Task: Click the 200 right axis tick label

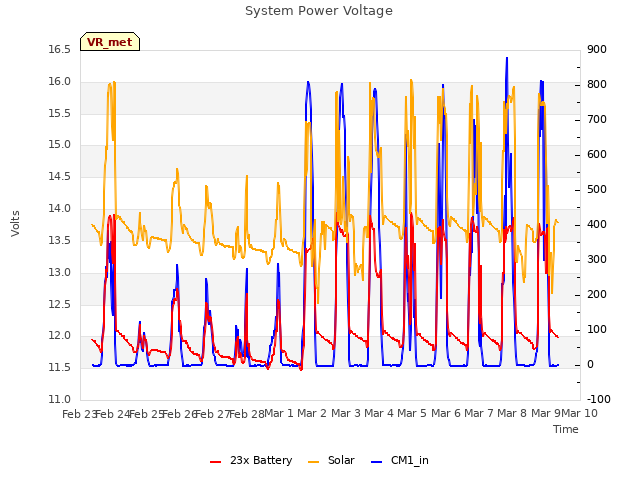Action: click(x=597, y=295)
